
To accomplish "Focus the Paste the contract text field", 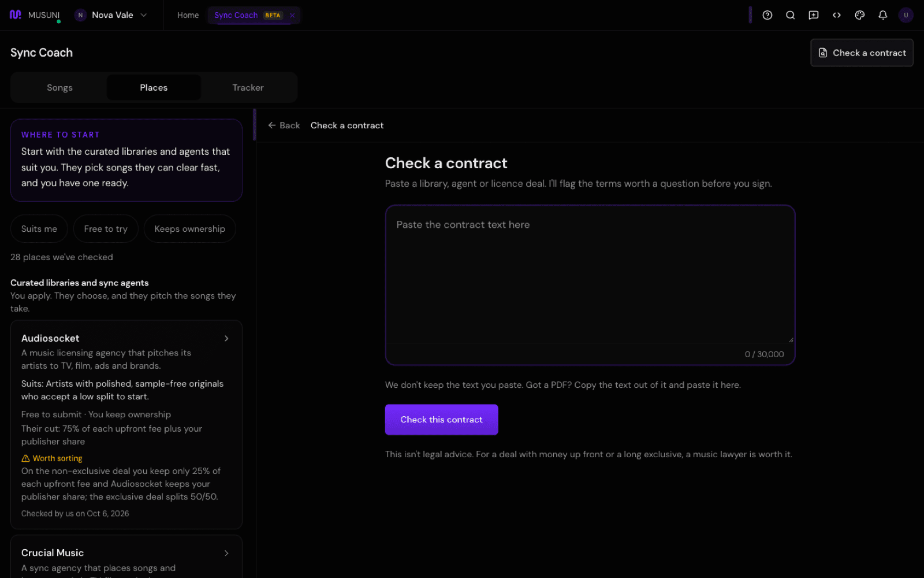I will click(590, 275).
